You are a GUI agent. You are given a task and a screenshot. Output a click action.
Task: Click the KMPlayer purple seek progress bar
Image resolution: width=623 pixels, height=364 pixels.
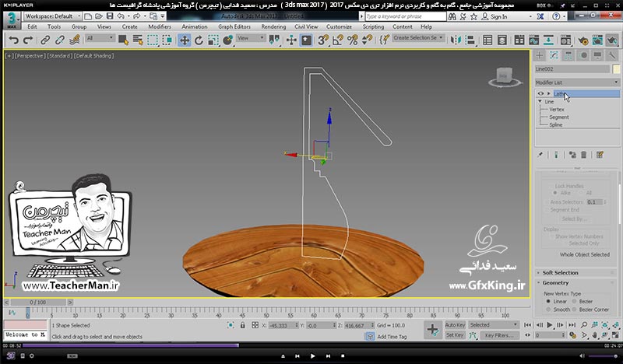pyautogui.click(x=131, y=345)
